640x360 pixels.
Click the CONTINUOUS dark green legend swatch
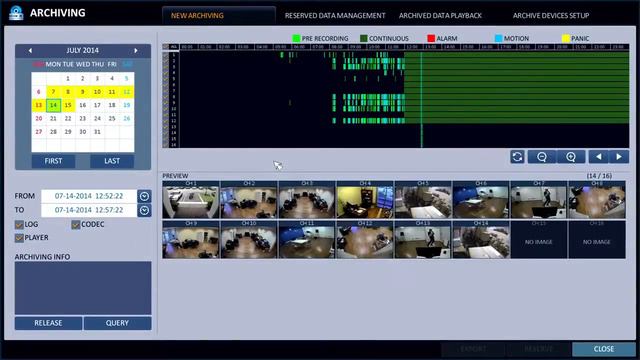coord(364,38)
